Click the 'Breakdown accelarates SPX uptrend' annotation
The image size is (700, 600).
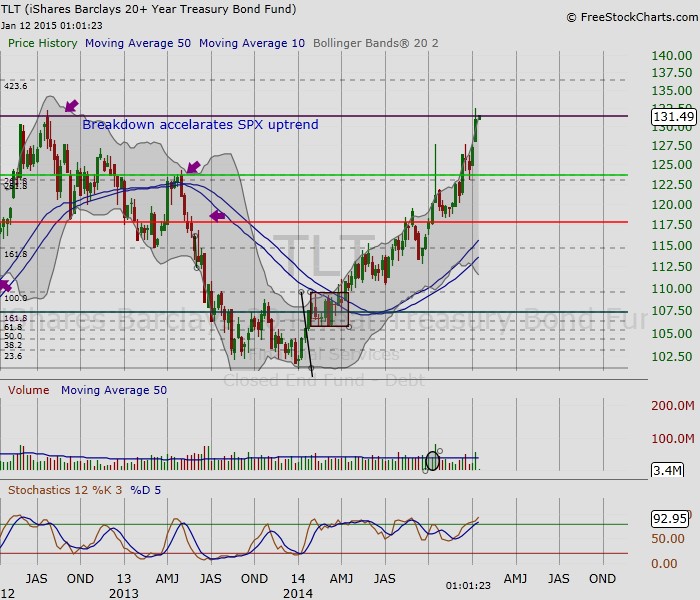click(x=200, y=124)
